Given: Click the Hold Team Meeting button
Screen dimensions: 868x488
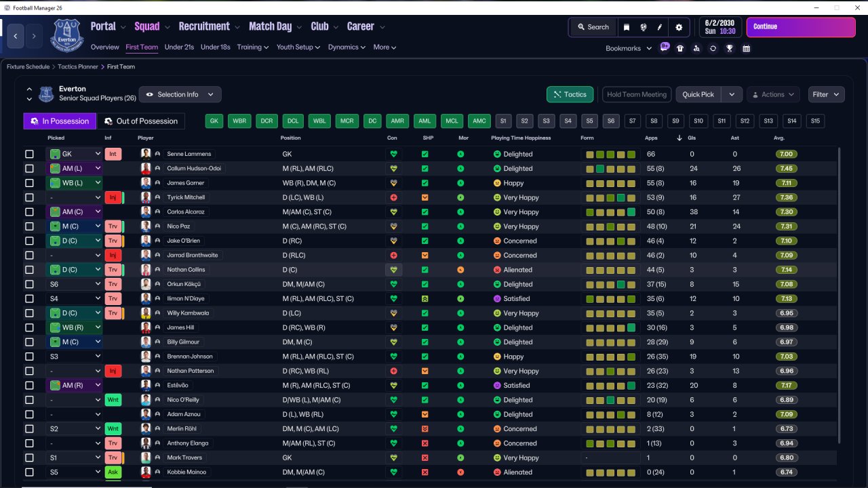Looking at the screenshot, I should [636, 95].
